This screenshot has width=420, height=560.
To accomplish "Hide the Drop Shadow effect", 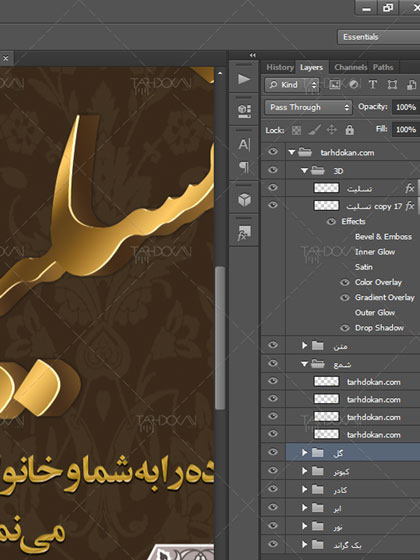I will [x=345, y=328].
